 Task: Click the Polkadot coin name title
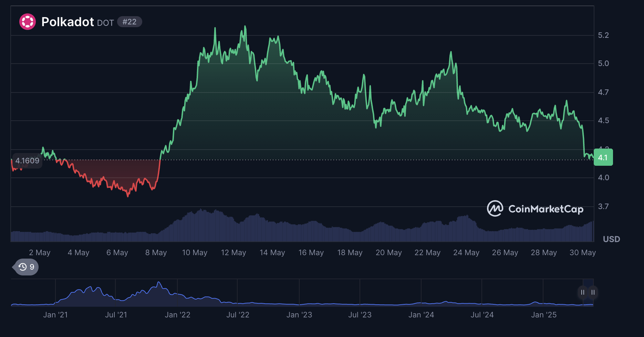[x=67, y=22]
